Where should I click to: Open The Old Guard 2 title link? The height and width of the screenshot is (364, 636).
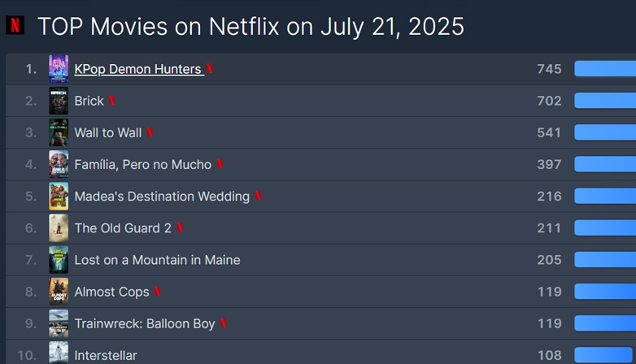coord(123,228)
